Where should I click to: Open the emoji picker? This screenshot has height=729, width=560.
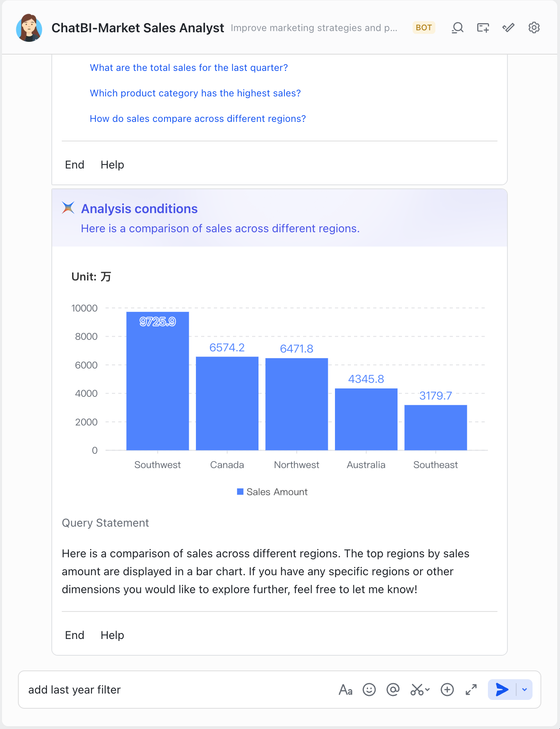[x=369, y=690]
